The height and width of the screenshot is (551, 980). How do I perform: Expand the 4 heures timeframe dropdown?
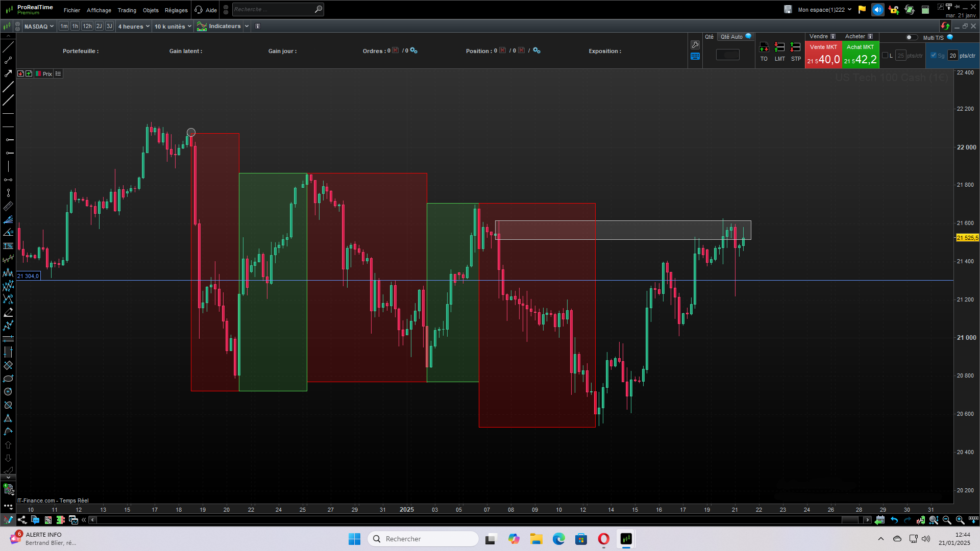point(134,27)
